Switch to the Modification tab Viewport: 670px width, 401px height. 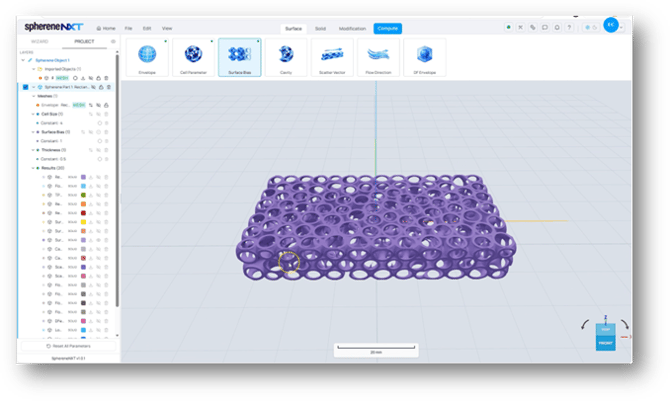[353, 29]
